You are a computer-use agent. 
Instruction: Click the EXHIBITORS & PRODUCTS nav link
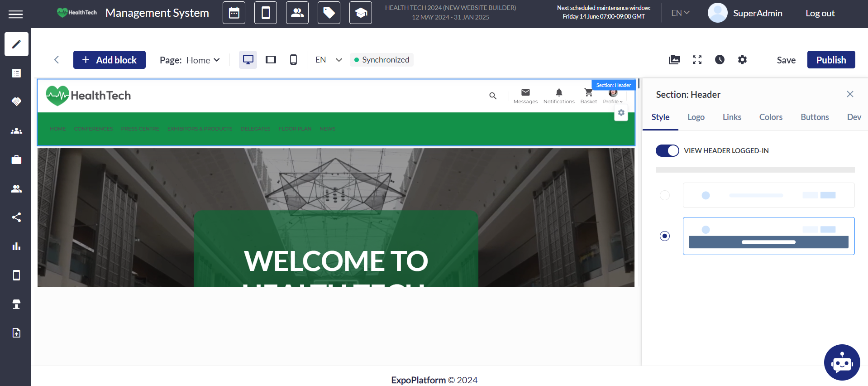(x=200, y=129)
